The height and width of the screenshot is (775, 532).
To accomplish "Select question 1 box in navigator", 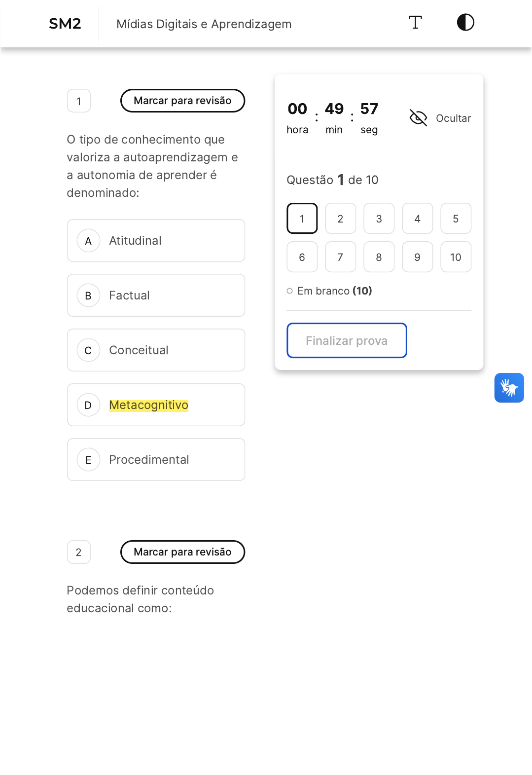I will pyautogui.click(x=302, y=219).
